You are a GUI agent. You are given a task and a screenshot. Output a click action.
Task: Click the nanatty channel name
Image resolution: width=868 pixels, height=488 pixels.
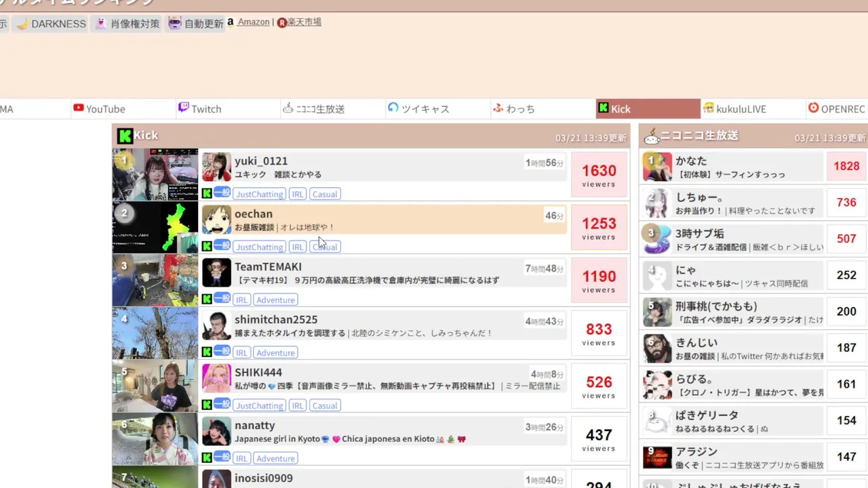(x=255, y=426)
